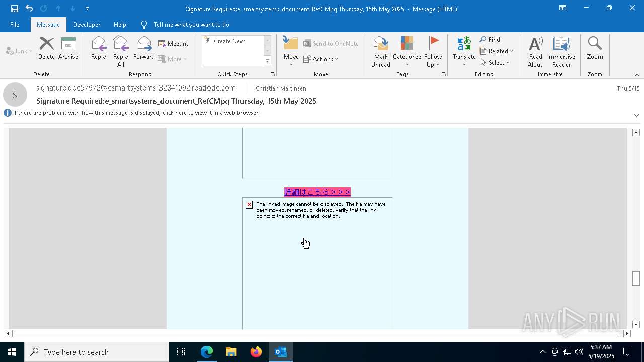Open the File menu

pyautogui.click(x=15, y=25)
